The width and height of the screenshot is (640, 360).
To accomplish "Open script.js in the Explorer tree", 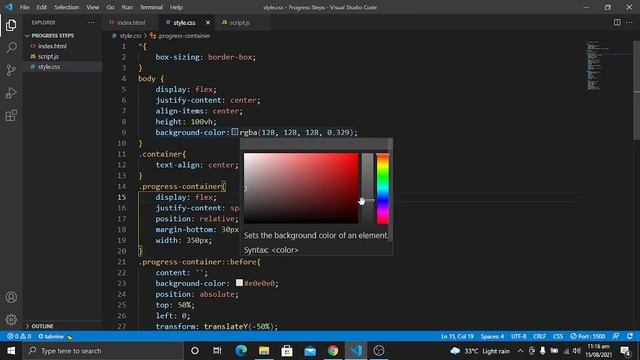I will tap(48, 56).
